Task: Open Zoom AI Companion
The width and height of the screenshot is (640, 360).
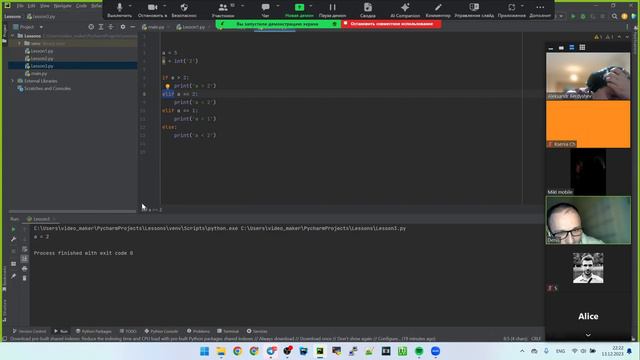Action: pyautogui.click(x=405, y=10)
